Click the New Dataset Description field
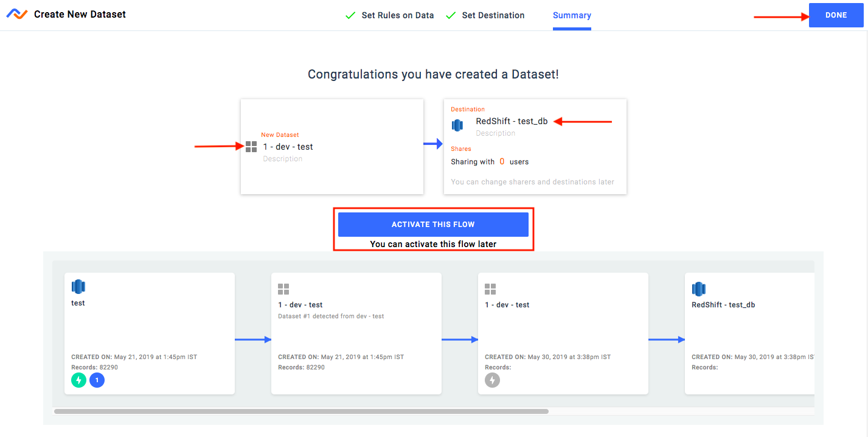Screen dimensions: 868x437 [283, 159]
